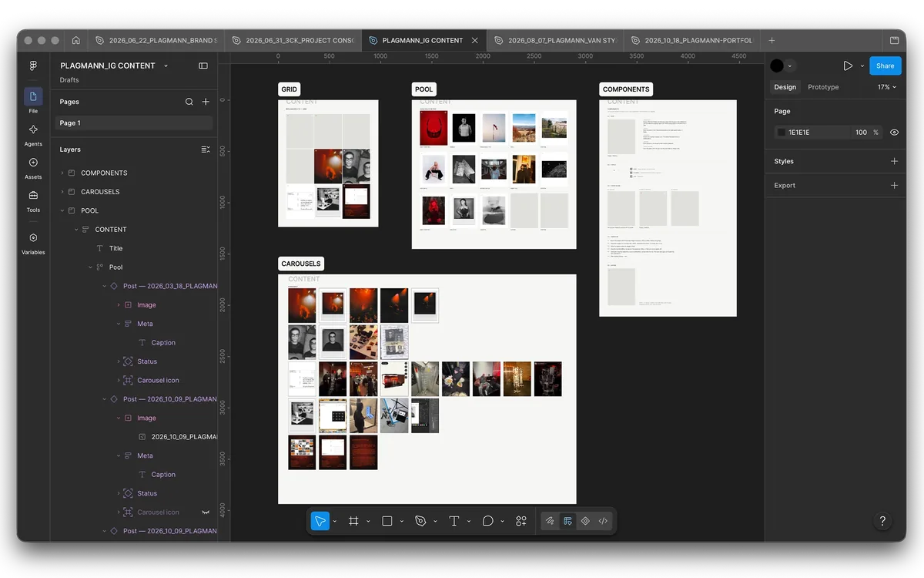Open the Design tab in right panel

tap(785, 87)
